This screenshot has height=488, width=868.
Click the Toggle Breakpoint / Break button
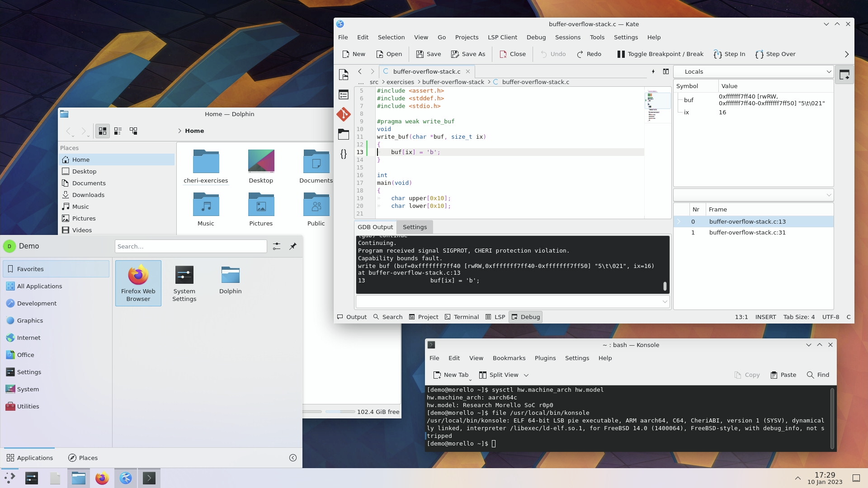[x=660, y=54]
